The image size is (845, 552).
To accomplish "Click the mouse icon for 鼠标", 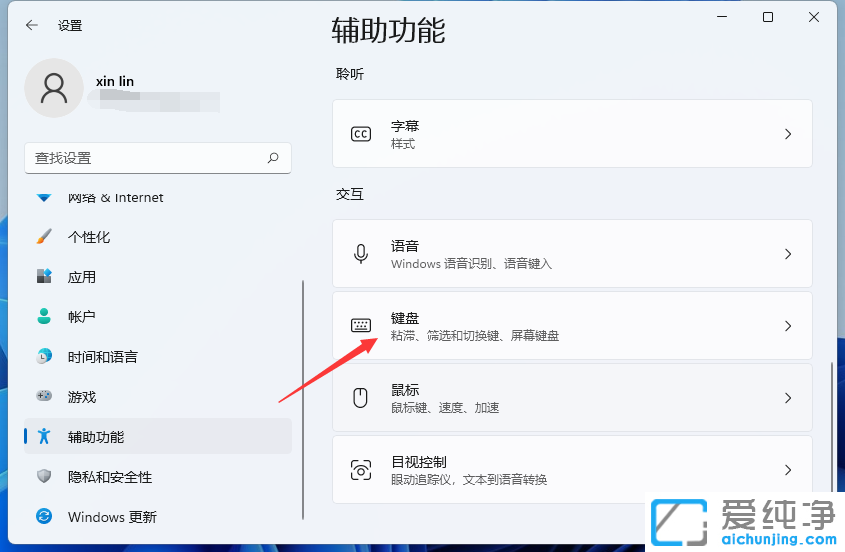I will point(361,398).
